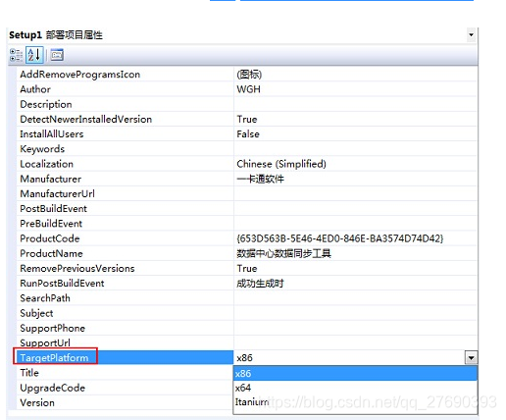The image size is (506, 420).
Task: Select the RunPostBuildEvent property
Action: click(x=62, y=284)
